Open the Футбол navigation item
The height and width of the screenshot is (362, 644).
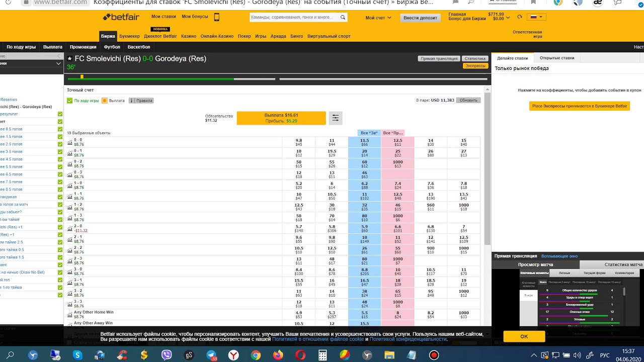112,47
